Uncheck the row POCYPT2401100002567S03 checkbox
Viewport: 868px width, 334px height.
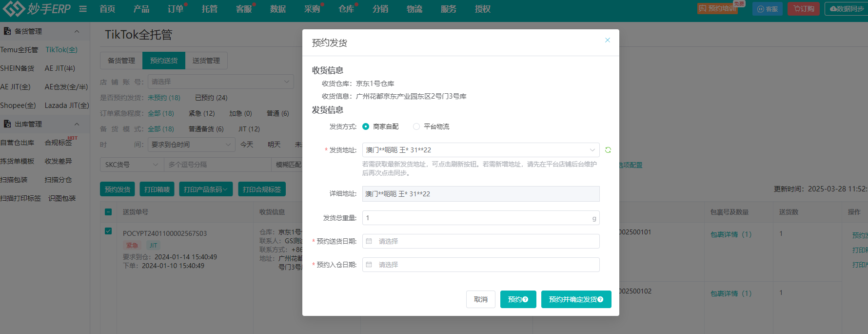point(108,231)
